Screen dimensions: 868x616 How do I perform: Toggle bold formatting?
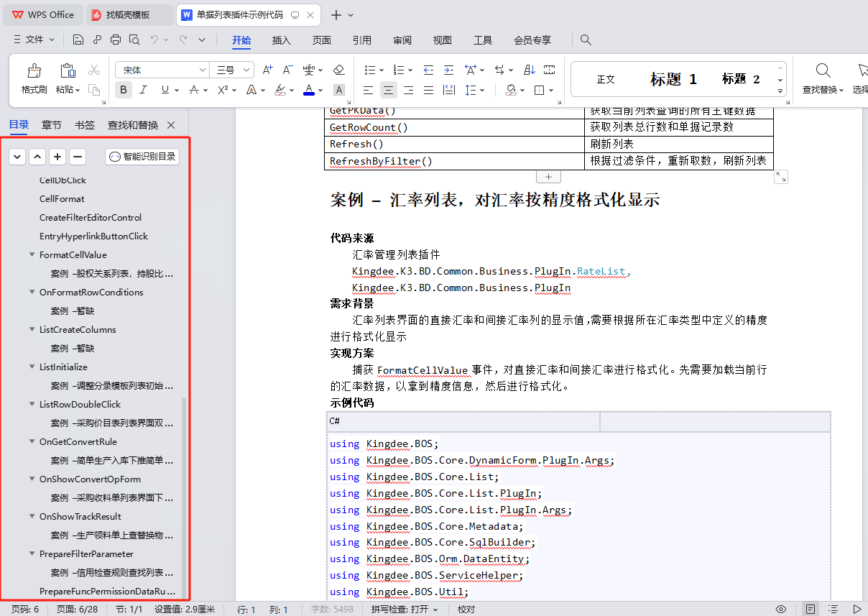tap(124, 90)
